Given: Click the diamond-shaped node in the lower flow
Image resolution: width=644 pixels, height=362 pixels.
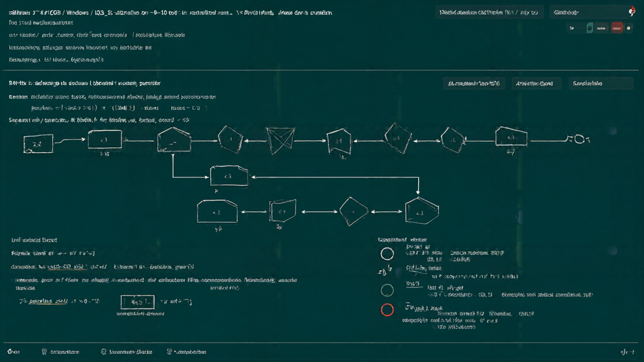Looking at the screenshot, I should point(353,211).
